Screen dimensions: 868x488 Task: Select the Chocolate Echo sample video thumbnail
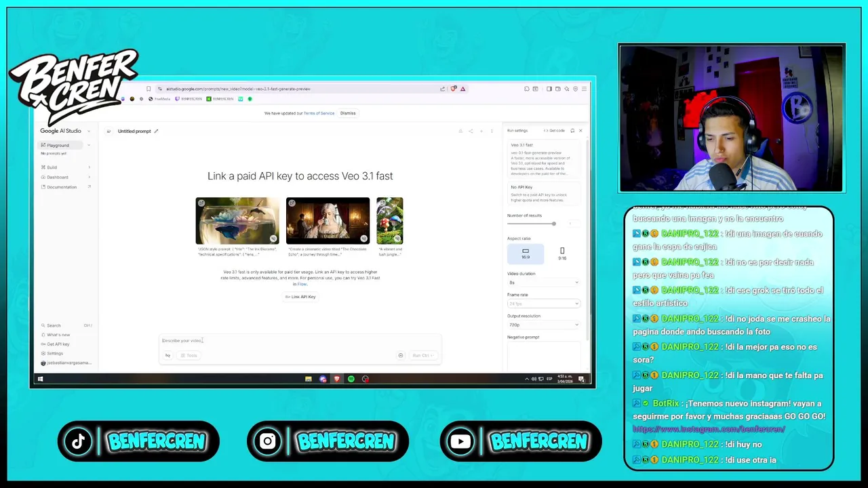click(x=328, y=221)
